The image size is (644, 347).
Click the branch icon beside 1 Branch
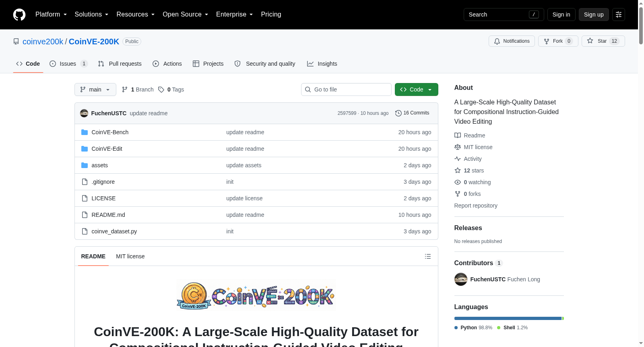pos(125,89)
